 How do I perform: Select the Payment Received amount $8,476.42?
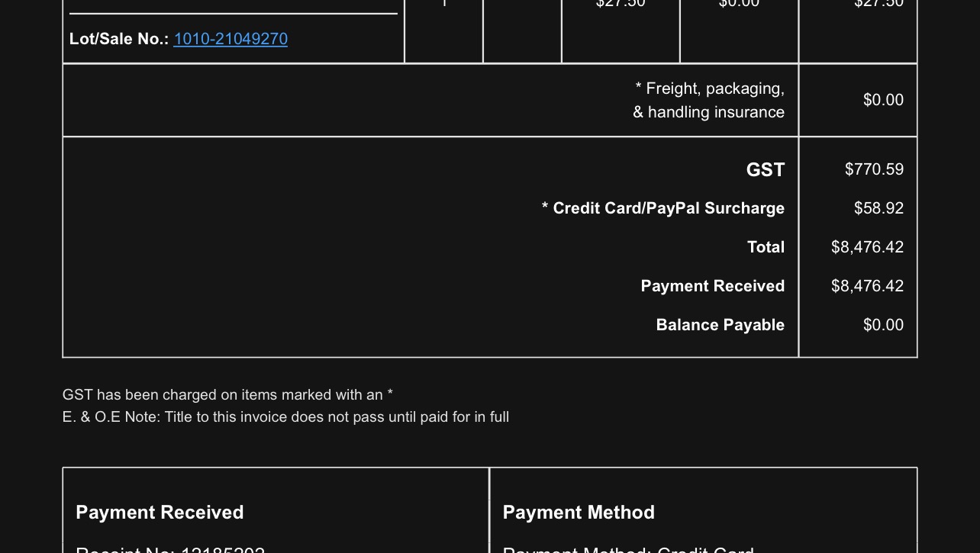867,286
